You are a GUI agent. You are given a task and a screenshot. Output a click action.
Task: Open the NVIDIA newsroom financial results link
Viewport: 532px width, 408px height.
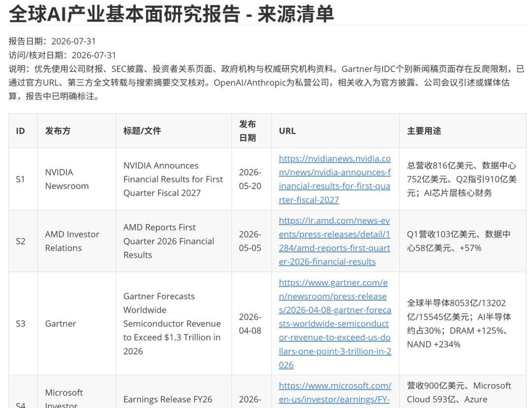click(335, 179)
